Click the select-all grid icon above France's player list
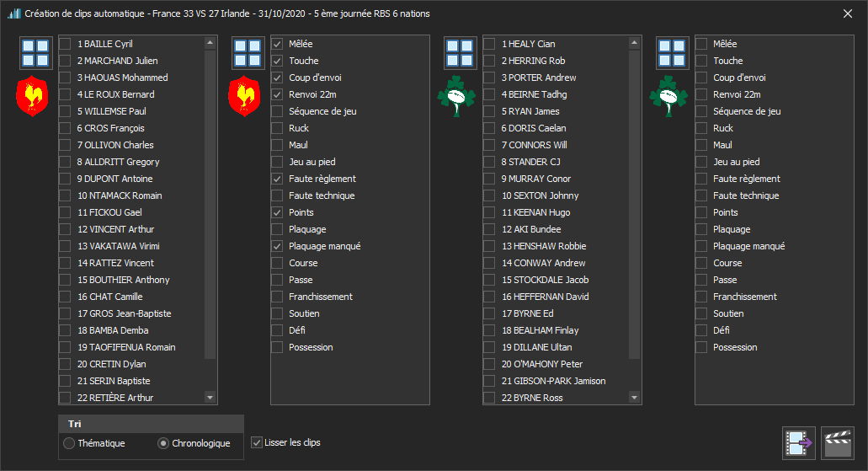868x471 pixels. point(36,52)
